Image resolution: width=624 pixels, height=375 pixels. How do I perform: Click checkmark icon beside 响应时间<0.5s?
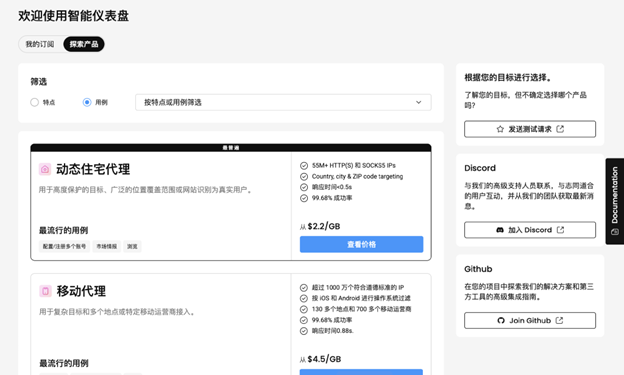click(304, 187)
